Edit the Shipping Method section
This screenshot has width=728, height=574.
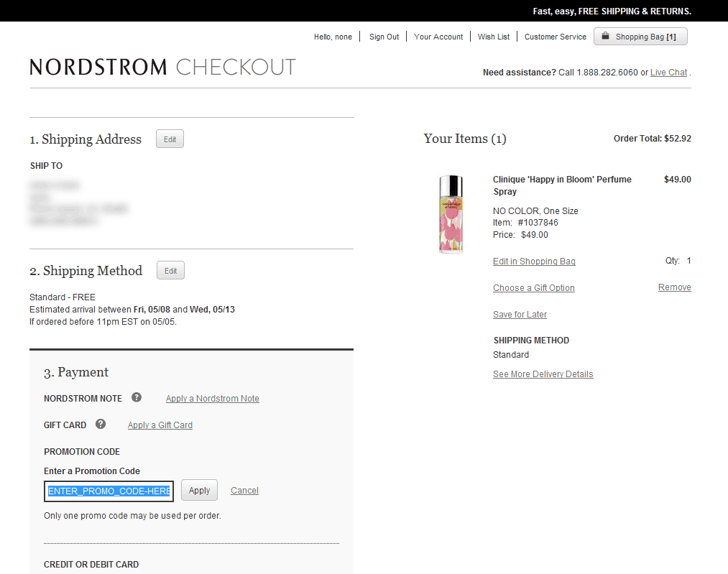pos(170,271)
